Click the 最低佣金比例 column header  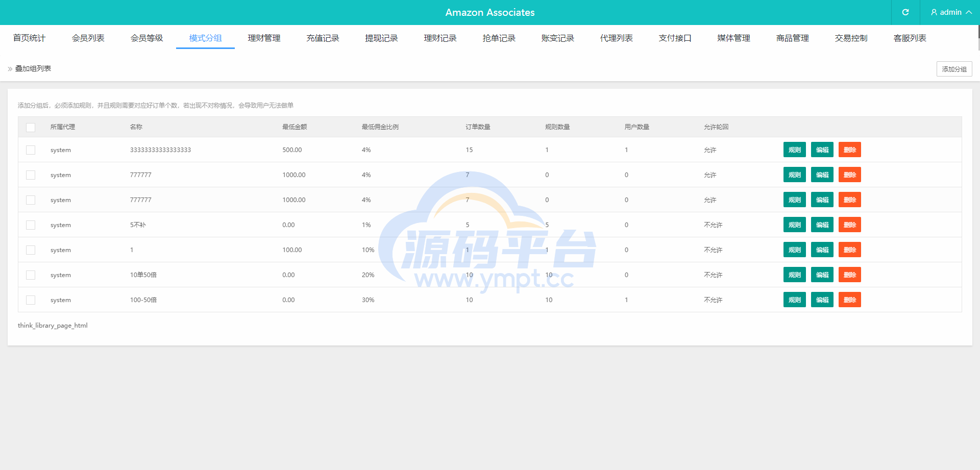coord(380,127)
